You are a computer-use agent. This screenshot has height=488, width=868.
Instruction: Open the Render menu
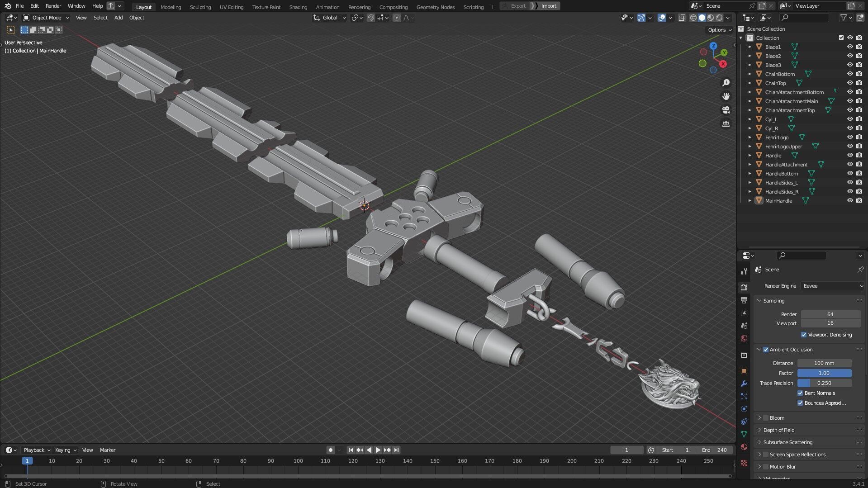53,6
